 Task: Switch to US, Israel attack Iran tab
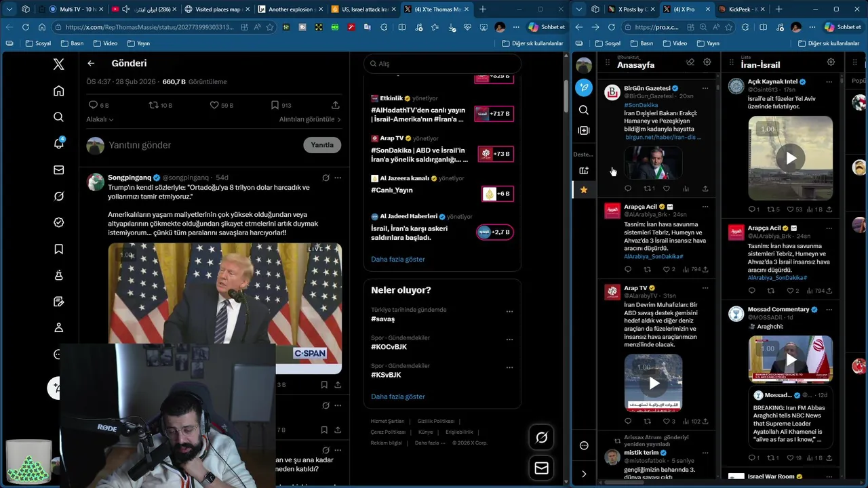tap(363, 9)
